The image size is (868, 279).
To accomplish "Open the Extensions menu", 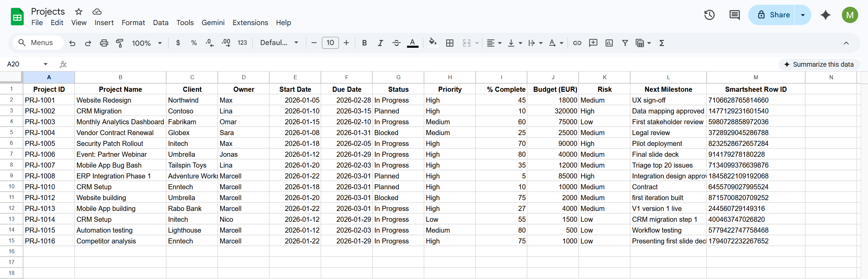I will (x=250, y=23).
